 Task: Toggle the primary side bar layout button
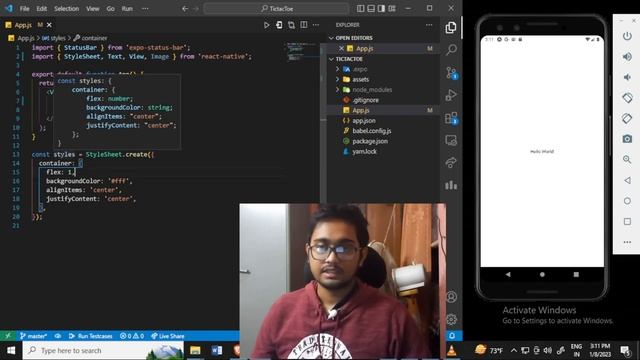[x=360, y=8]
